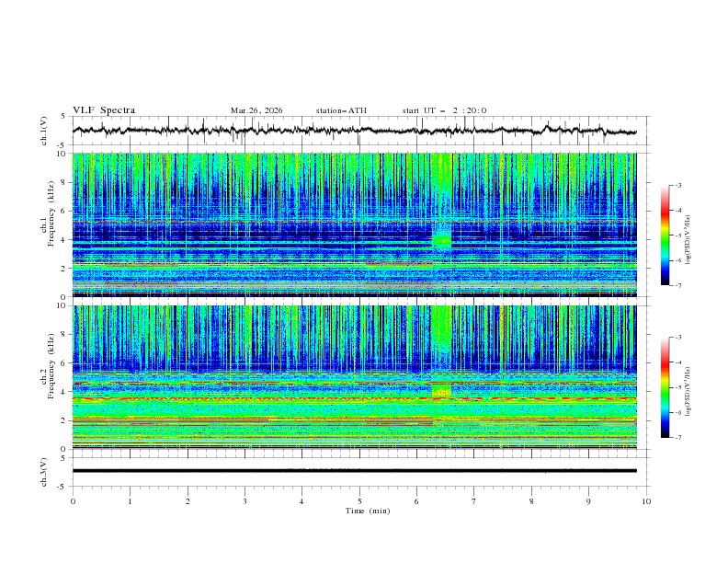Click the "-5" tick on lower colorbar
This screenshot has width=728, height=563.
pyautogui.click(x=677, y=387)
